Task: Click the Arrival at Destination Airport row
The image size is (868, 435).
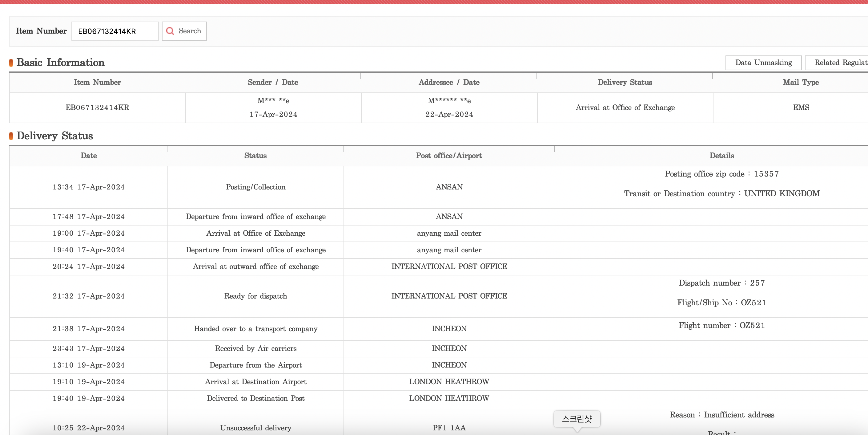Action: (x=255, y=382)
